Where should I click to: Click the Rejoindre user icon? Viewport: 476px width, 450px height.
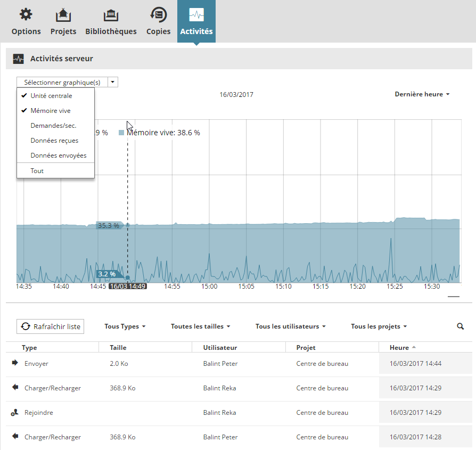click(14, 413)
